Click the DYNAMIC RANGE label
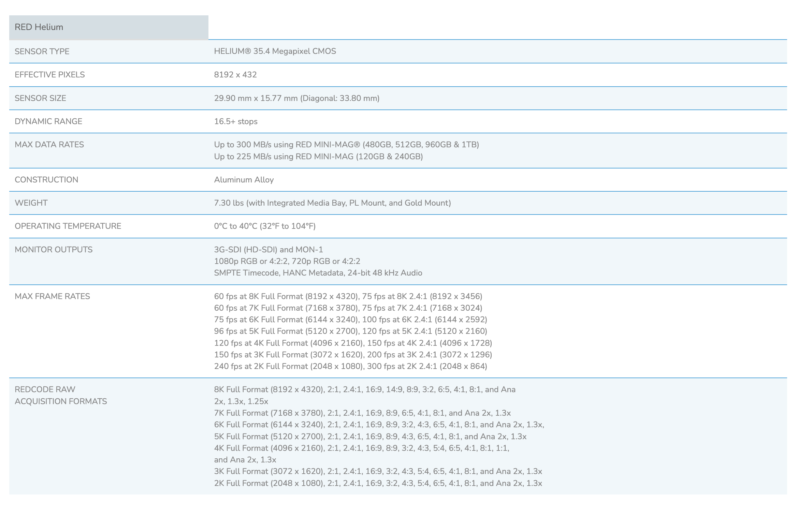The image size is (797, 532). point(48,121)
